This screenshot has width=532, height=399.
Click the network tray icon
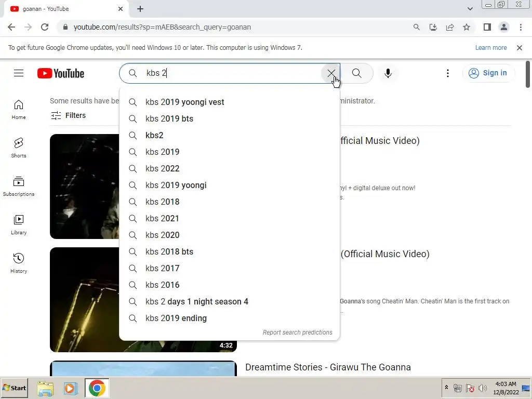pos(457,388)
